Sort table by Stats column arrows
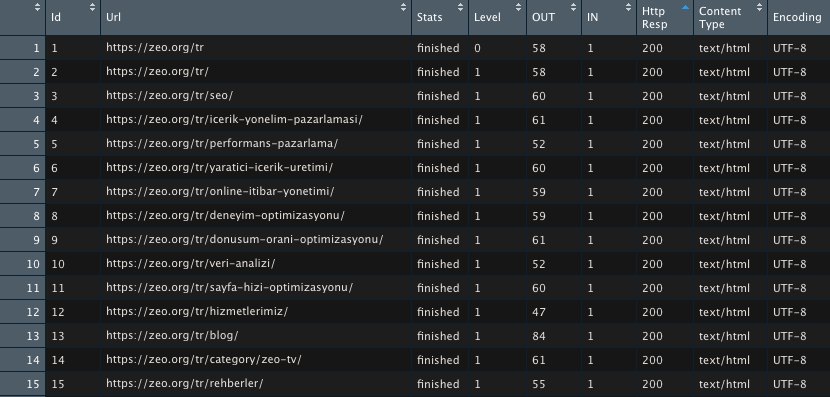The height and width of the screenshot is (397, 830). [461, 7]
